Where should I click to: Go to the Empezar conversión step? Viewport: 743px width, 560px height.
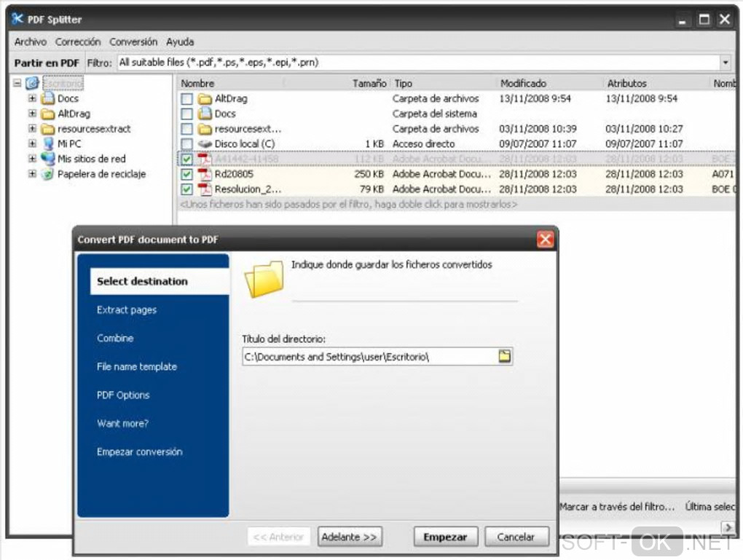tap(139, 452)
